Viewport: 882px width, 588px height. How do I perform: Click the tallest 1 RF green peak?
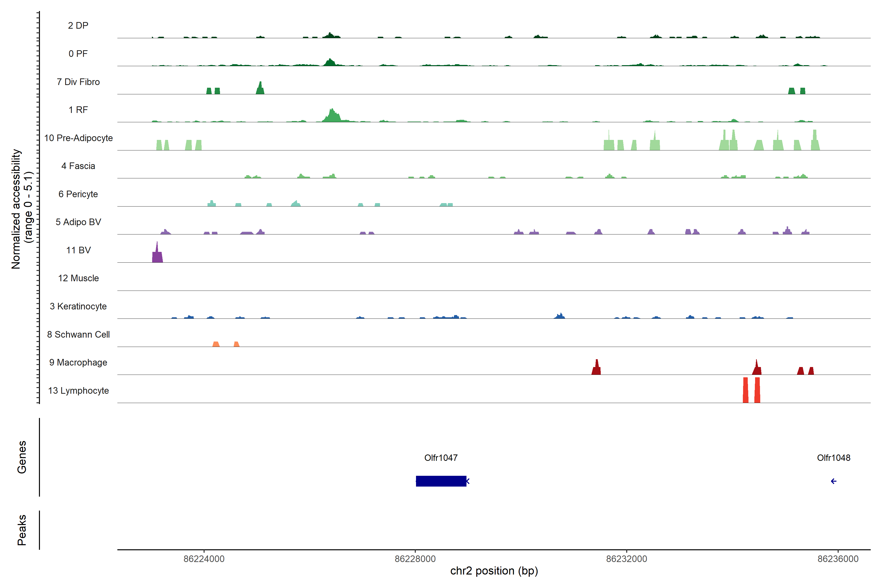[331, 115]
